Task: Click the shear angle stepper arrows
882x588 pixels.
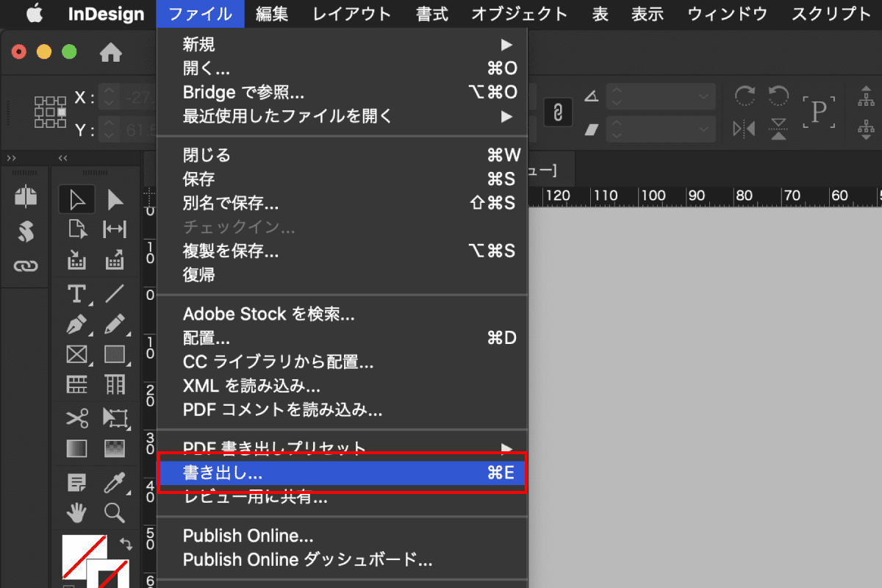Action: click(x=616, y=129)
